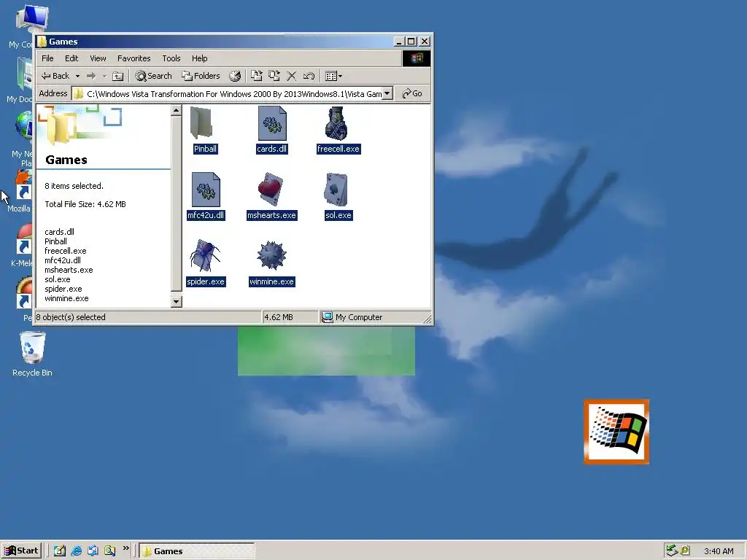The width and height of the screenshot is (747, 560).
Task: Click the Start button
Action: click(x=21, y=551)
